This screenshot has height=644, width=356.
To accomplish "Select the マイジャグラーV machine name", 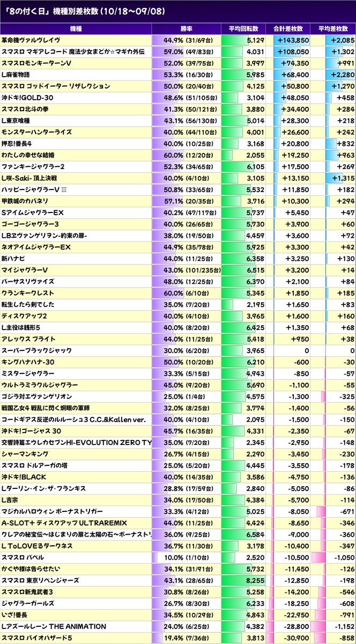I will (25, 269).
